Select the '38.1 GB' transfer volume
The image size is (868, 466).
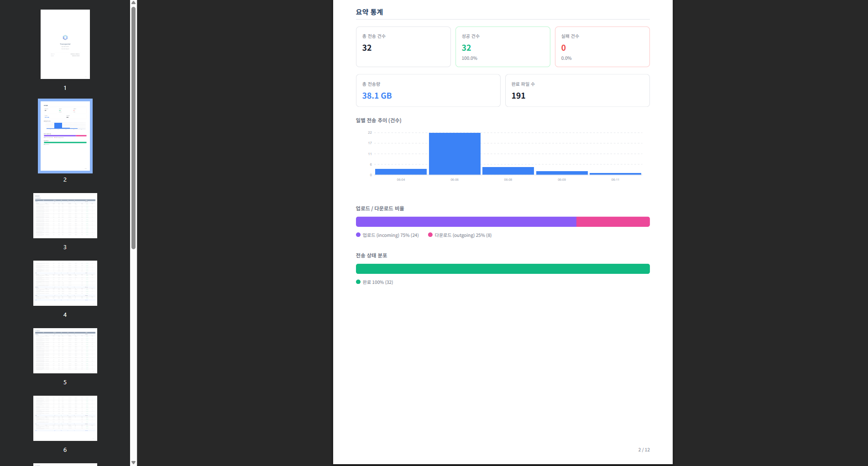coord(377,96)
